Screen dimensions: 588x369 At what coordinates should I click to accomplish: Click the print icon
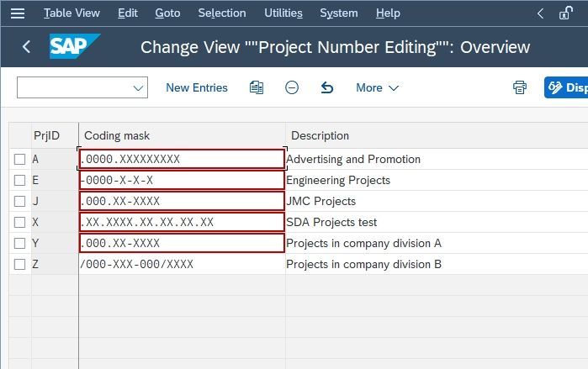tap(520, 87)
